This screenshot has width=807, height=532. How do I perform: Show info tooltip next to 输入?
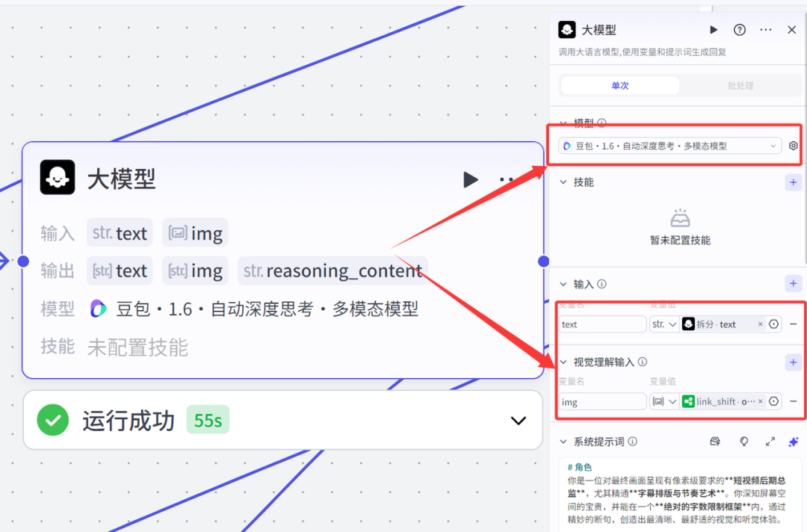click(602, 284)
